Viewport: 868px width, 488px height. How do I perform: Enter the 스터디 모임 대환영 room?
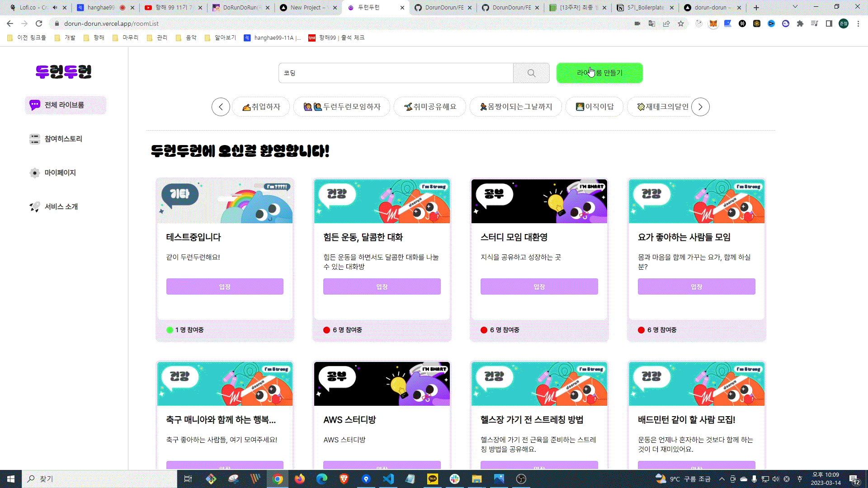click(539, 286)
